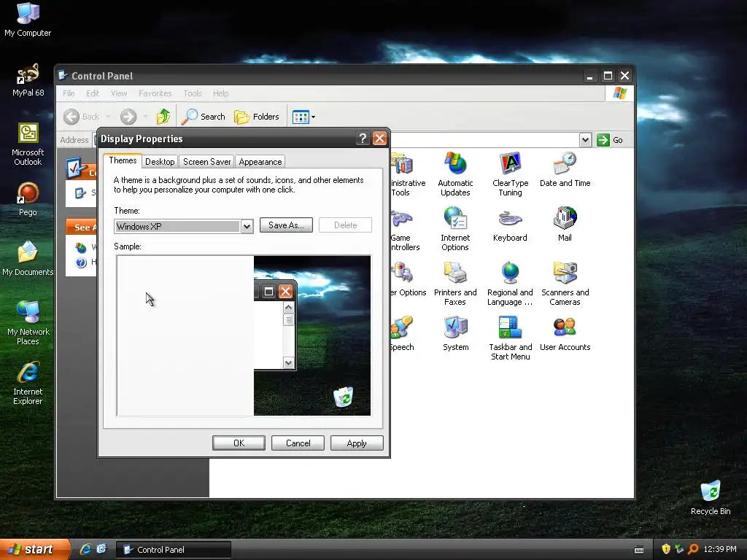
Task: Open the Theme dropdown list
Action: click(x=247, y=226)
